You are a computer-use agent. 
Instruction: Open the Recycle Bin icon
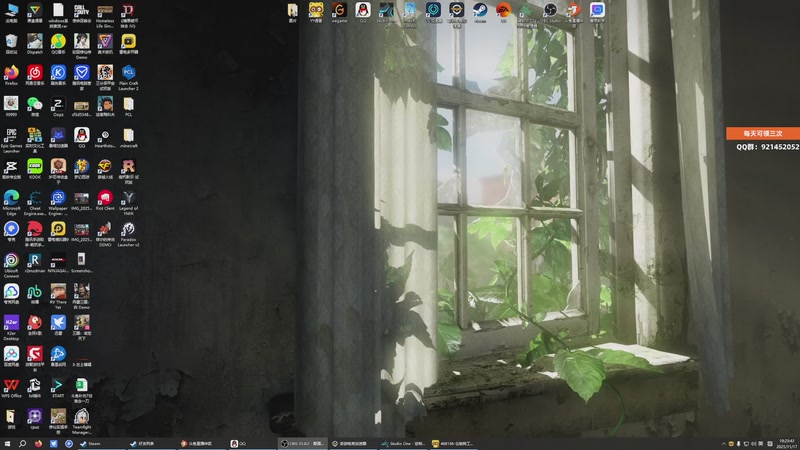pyautogui.click(x=11, y=44)
